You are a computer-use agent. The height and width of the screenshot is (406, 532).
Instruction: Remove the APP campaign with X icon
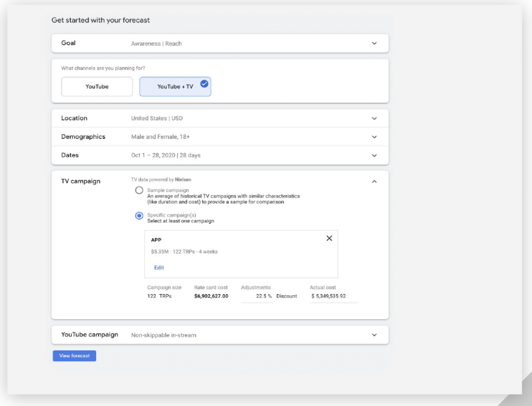329,238
